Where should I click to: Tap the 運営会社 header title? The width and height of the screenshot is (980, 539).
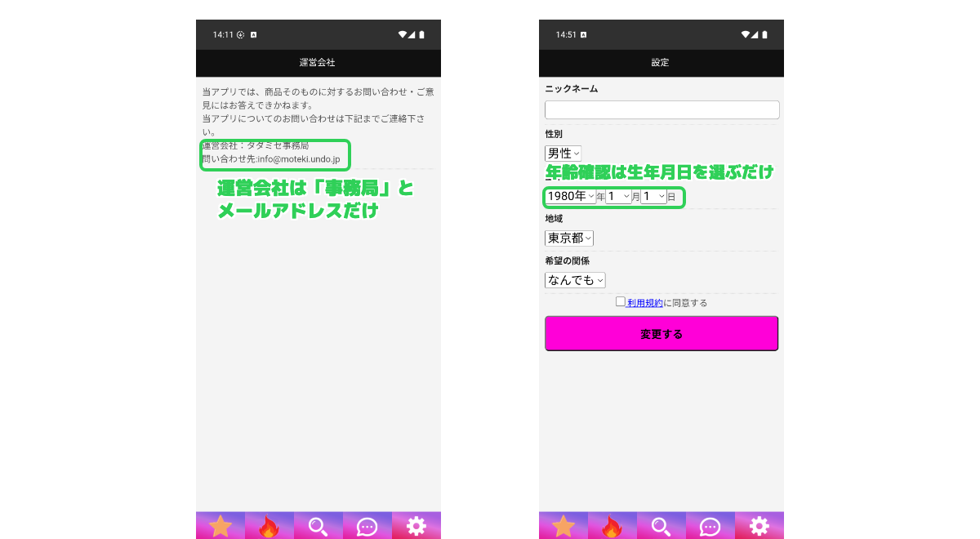[x=318, y=63]
